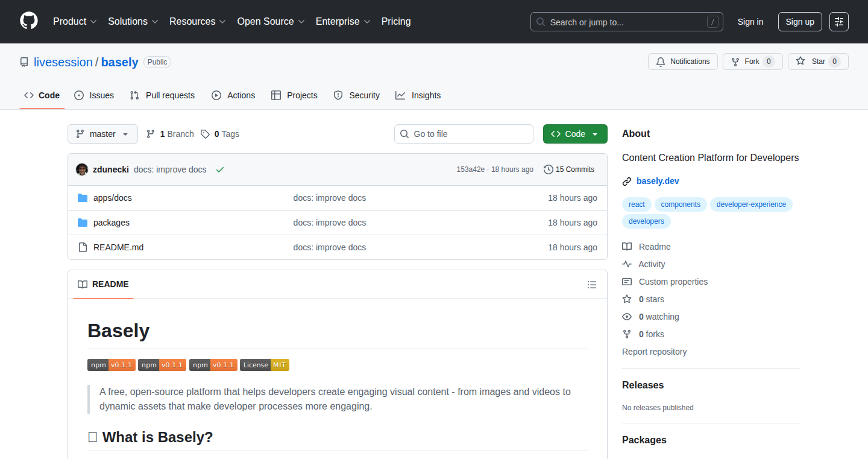Viewport: 868px width, 459px height.
Task: Click the Go to file input
Action: [x=464, y=134]
